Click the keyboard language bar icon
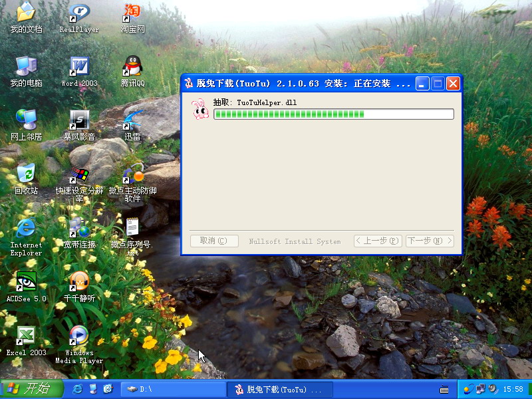The width and height of the screenshot is (532, 399). (444, 389)
